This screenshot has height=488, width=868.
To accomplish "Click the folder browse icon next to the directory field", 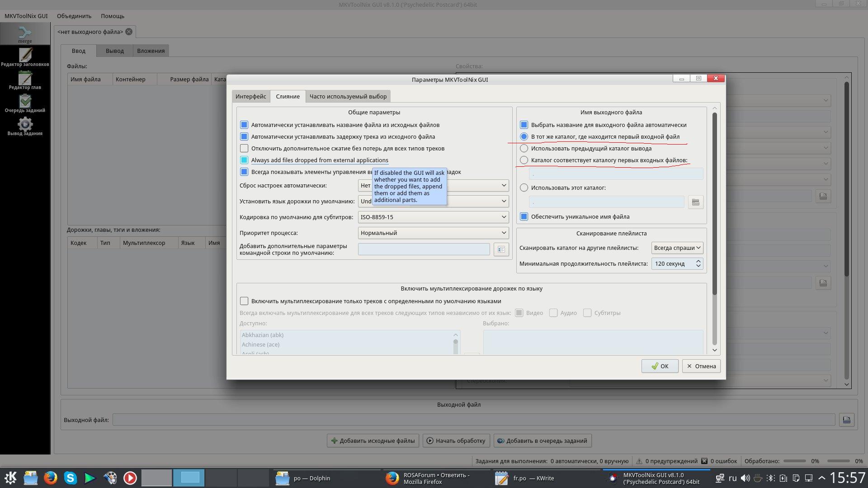I will tap(695, 202).
